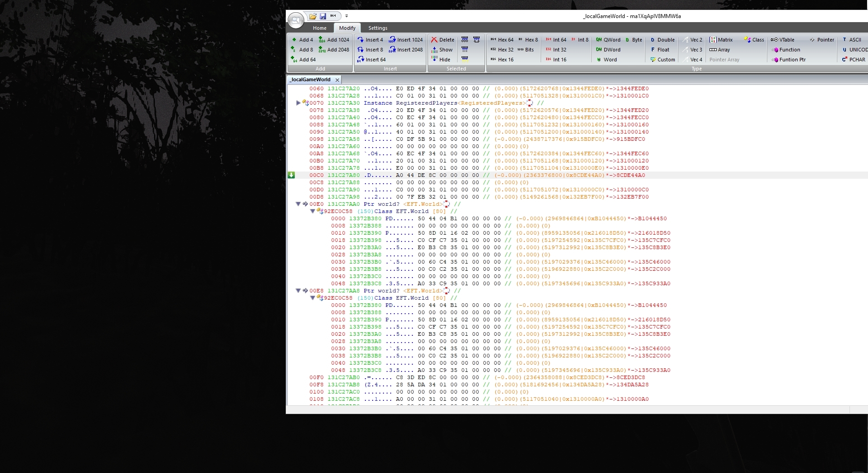Click the Insert 2048 button

(x=406, y=50)
